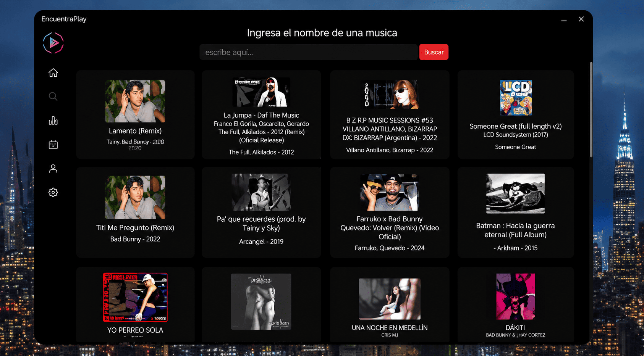Click title 'Someone Great (full length v2)'
The height and width of the screenshot is (356, 644).
[516, 126]
